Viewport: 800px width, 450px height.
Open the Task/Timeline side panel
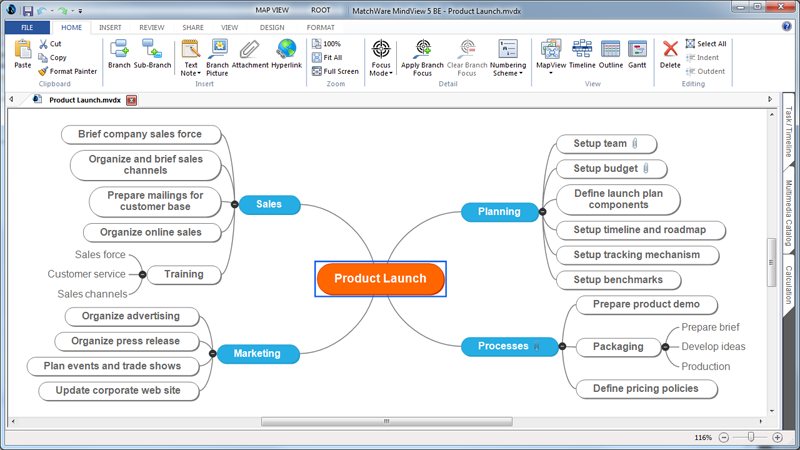click(x=788, y=132)
